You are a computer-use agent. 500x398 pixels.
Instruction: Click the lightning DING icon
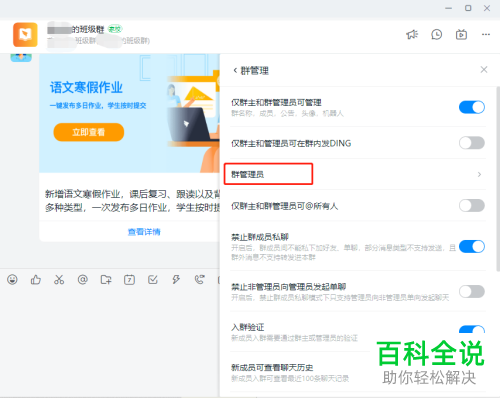tap(176, 279)
